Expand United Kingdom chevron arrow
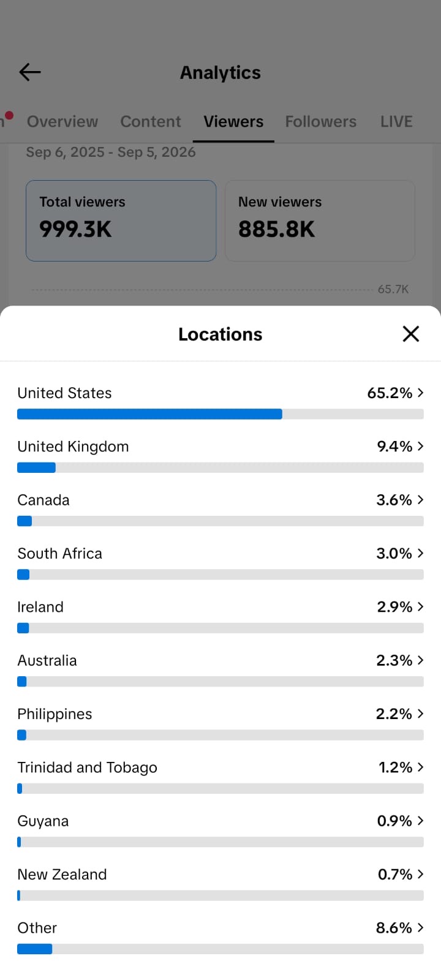 [420, 446]
